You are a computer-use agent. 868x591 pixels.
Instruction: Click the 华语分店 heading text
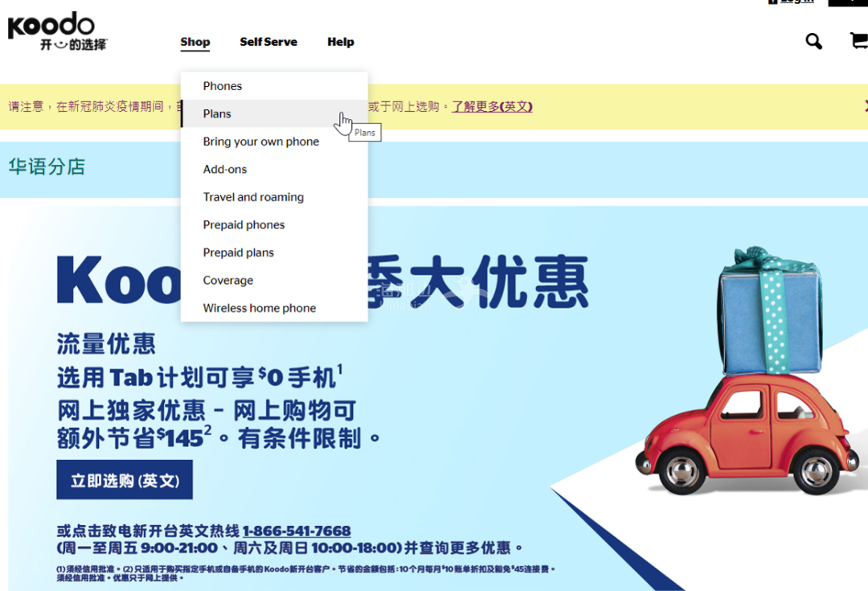point(47,166)
